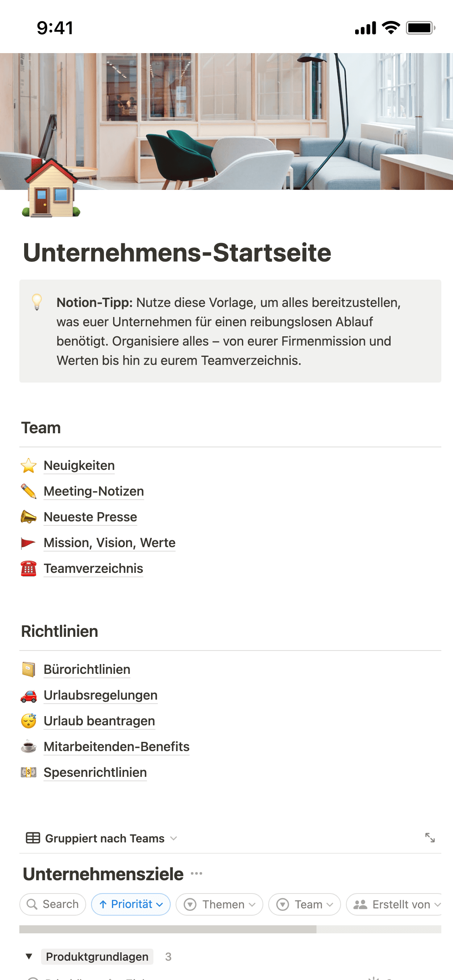Open the Urlaub beantragen page
Screen dimensions: 453x980
coord(99,721)
